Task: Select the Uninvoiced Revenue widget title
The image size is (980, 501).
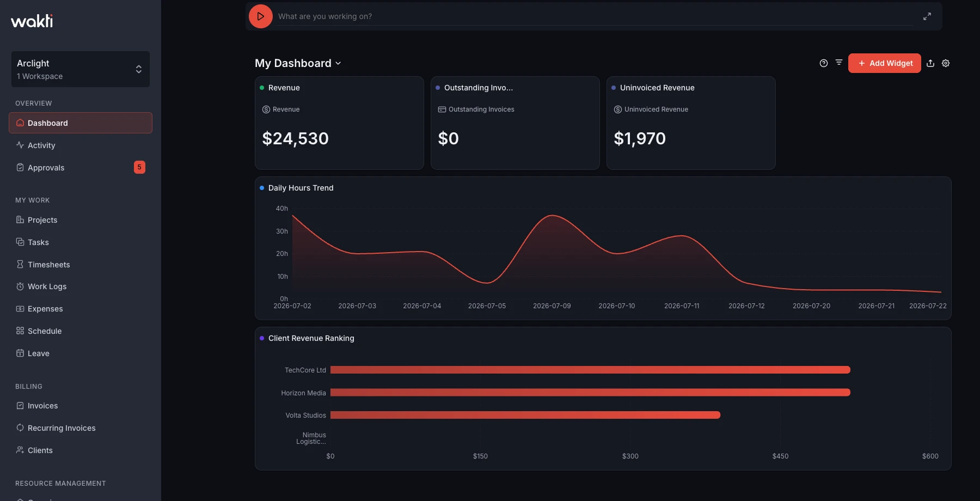Action: (x=657, y=88)
